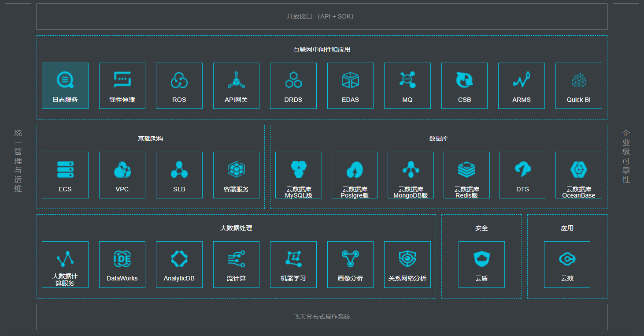Select the 大数据处理 section heading
The height and width of the screenshot is (336, 644).
[x=236, y=228]
